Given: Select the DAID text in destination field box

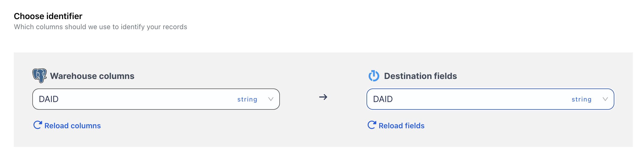Looking at the screenshot, I should coord(383,99).
